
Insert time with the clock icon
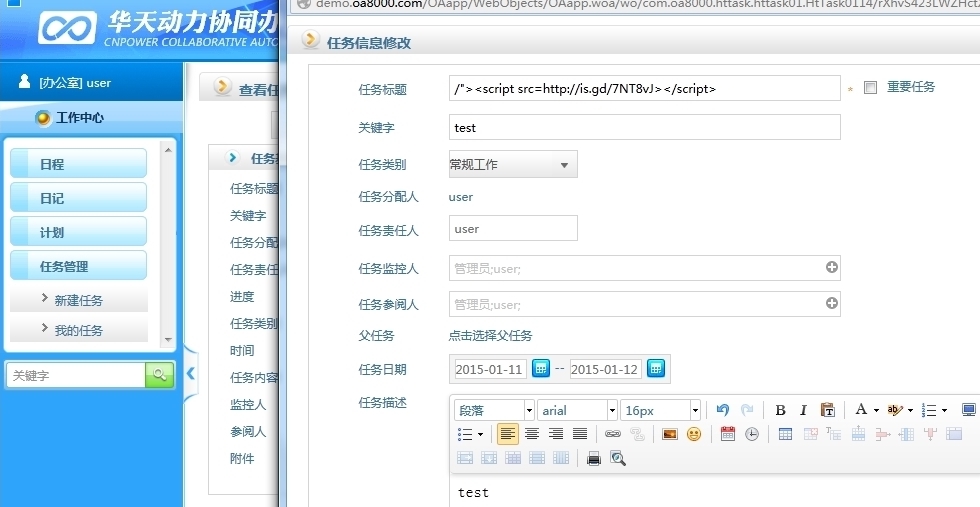752,434
